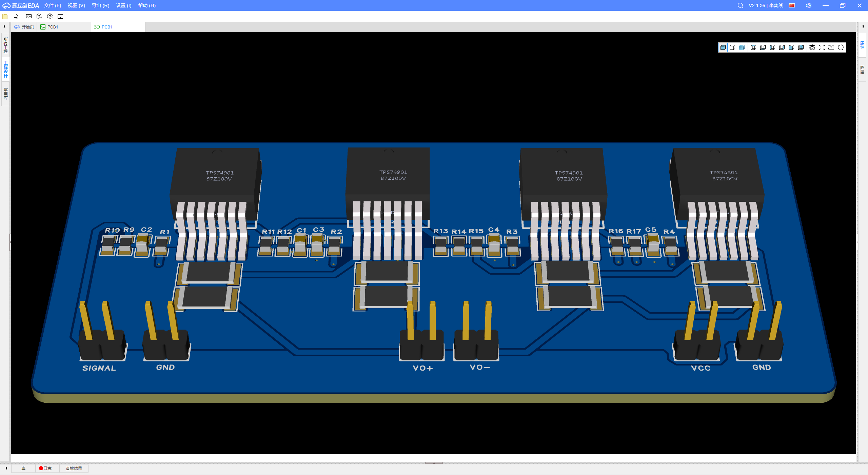Toggle the left panel pin icon
The width and height of the screenshot is (868, 475).
coord(4,27)
